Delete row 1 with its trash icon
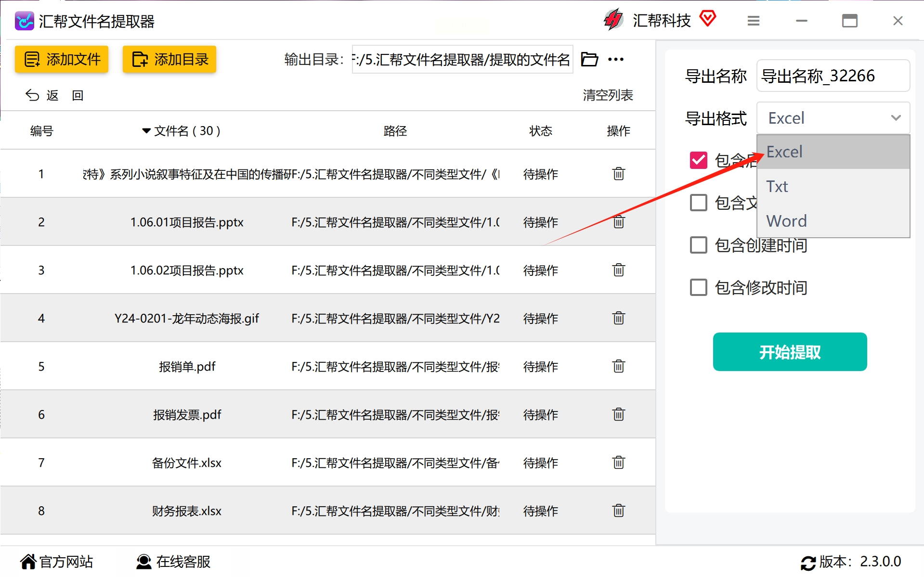 click(x=618, y=174)
